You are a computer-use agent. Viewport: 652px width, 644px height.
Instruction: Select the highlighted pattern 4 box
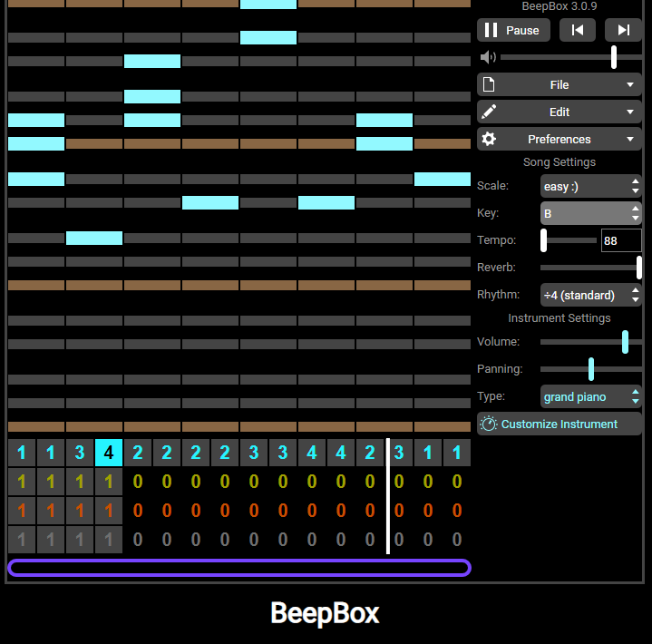109,453
